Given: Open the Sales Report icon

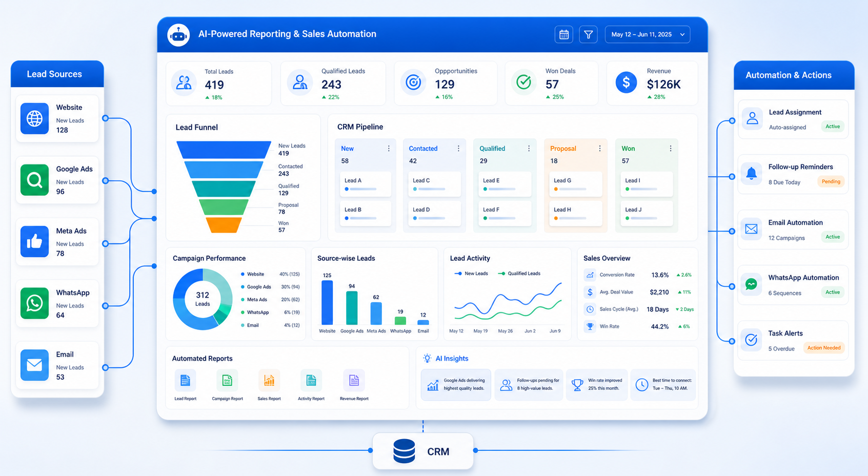Looking at the screenshot, I should click(269, 381).
